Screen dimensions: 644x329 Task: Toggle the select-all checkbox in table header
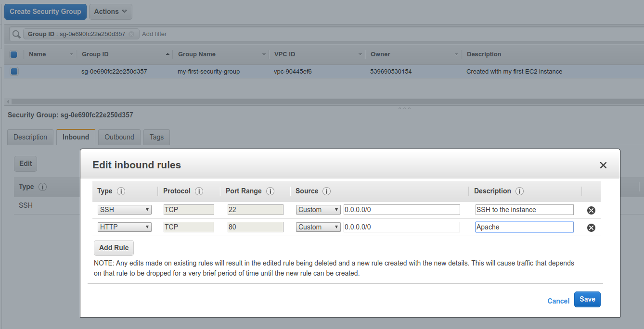coord(14,54)
